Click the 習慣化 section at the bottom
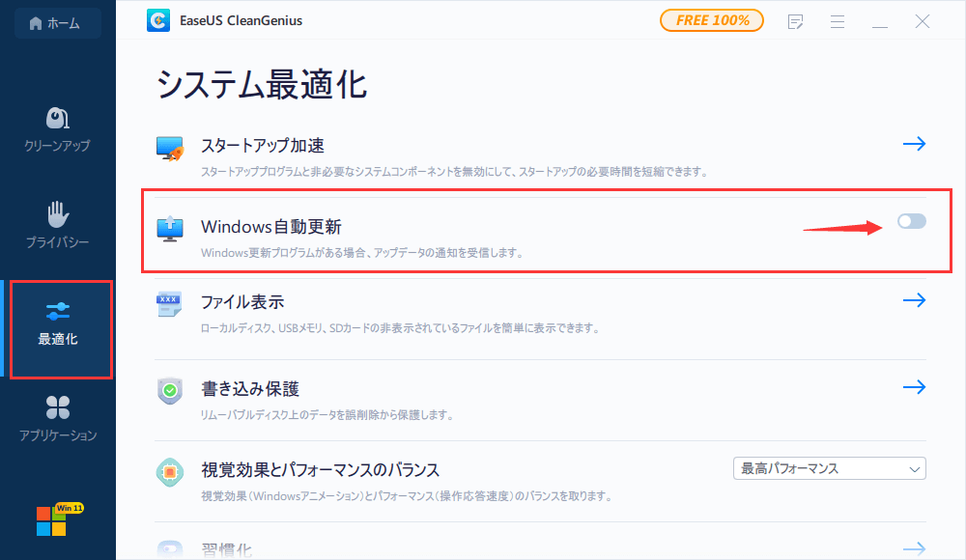The height and width of the screenshot is (560, 966). tap(228, 548)
